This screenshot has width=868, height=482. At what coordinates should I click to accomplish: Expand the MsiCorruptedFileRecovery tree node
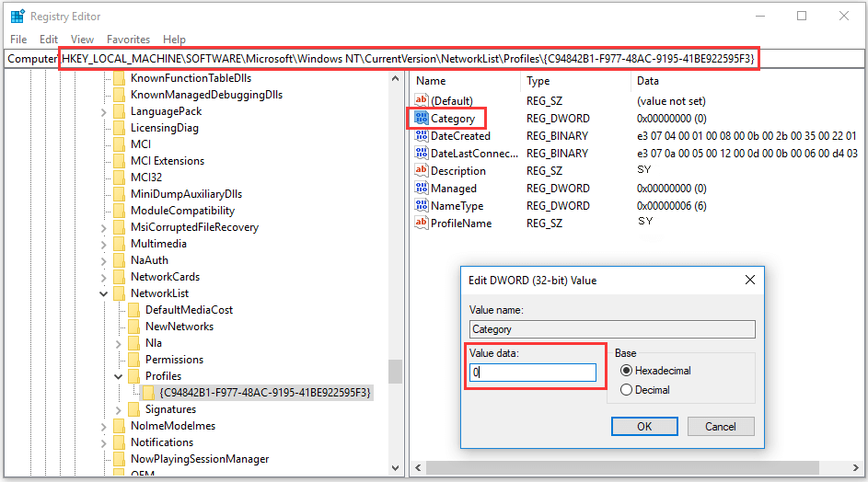click(103, 228)
